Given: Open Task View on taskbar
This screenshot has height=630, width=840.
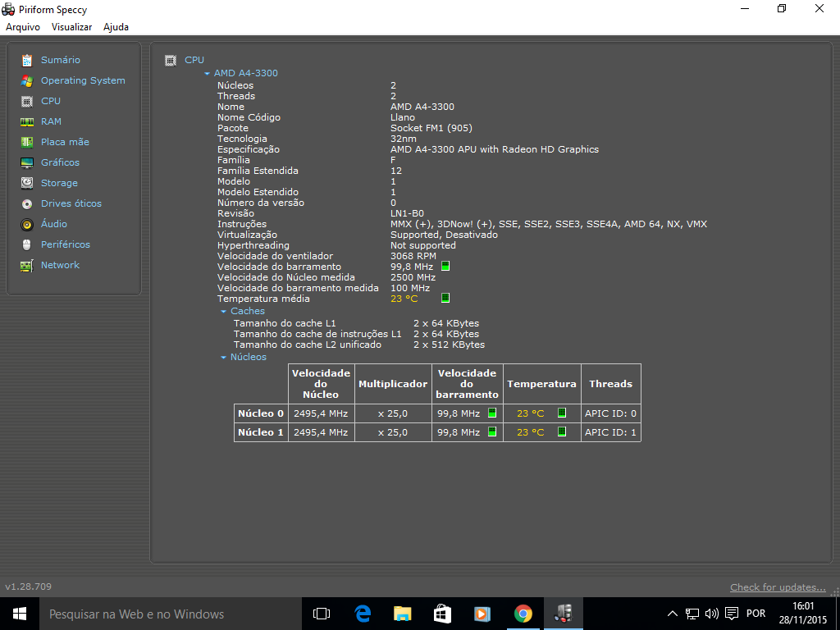Looking at the screenshot, I should (322, 614).
